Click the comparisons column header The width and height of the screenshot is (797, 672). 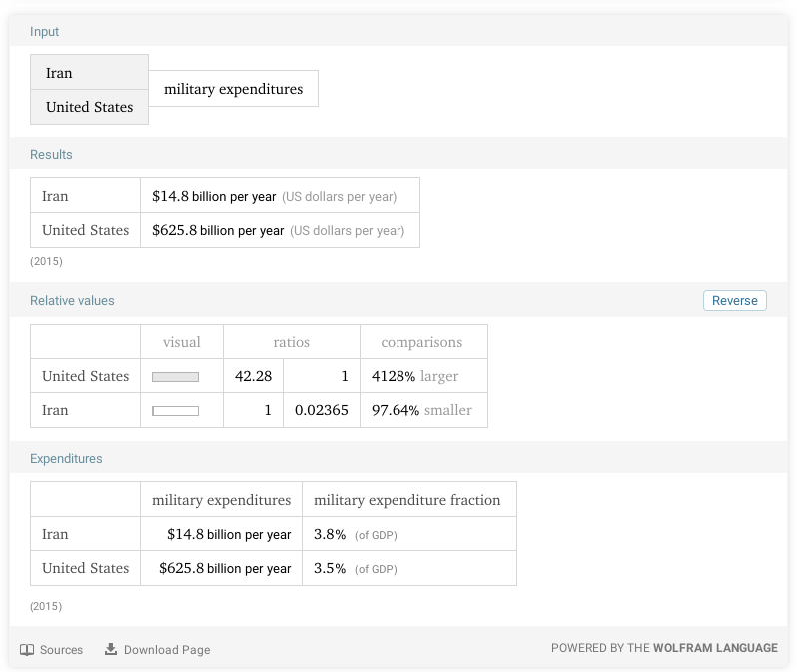[x=421, y=342]
